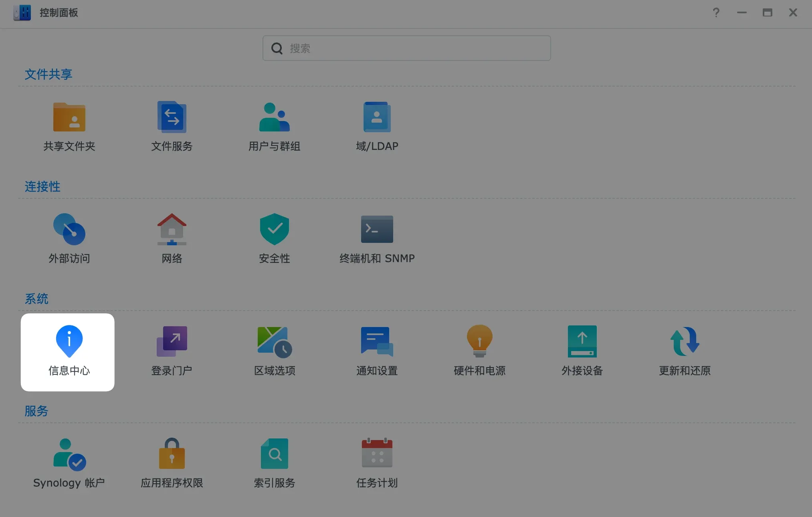
Task: Open 用户与群组 users and groups icon
Action: 274,117
